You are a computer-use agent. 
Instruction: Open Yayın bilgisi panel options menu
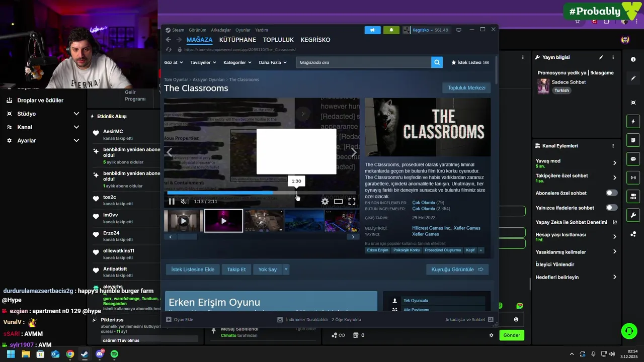613,57
